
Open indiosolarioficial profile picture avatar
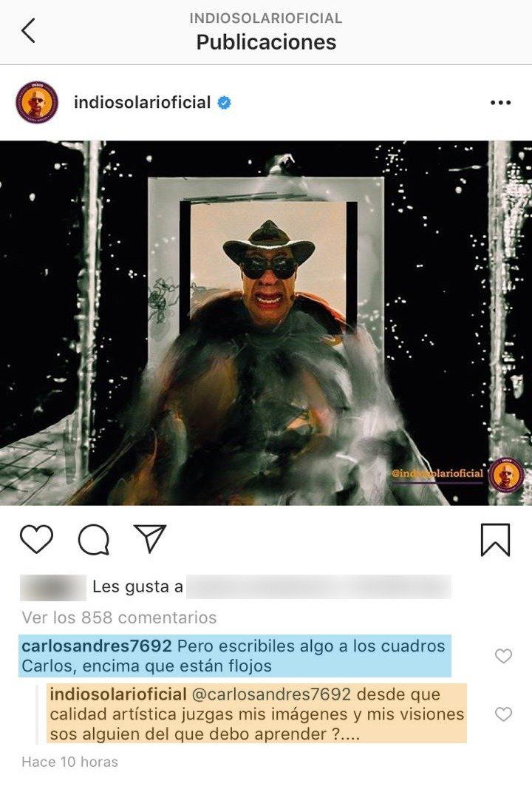[37, 102]
